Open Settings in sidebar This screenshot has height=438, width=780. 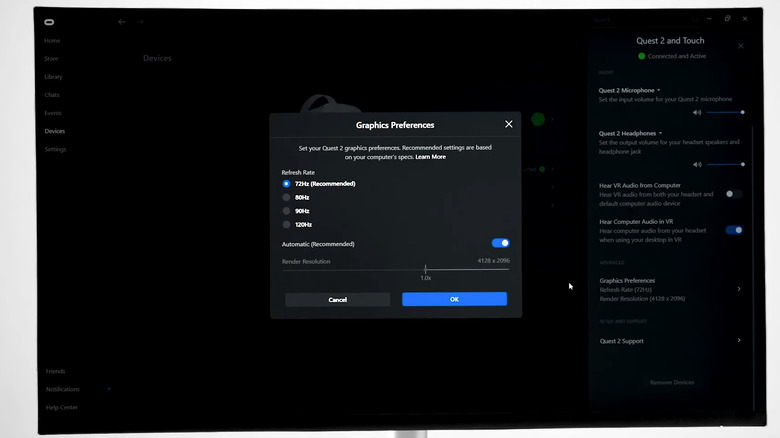[55, 149]
